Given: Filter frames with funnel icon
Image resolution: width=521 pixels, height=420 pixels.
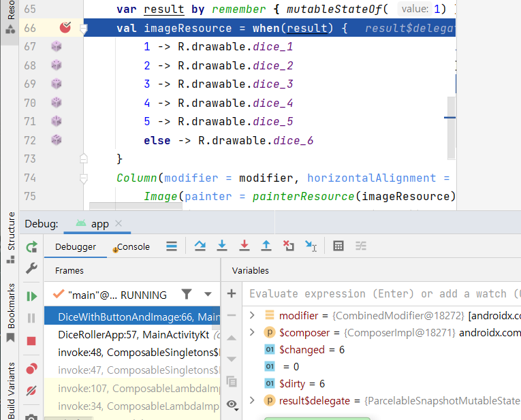Looking at the screenshot, I should tap(187, 294).
